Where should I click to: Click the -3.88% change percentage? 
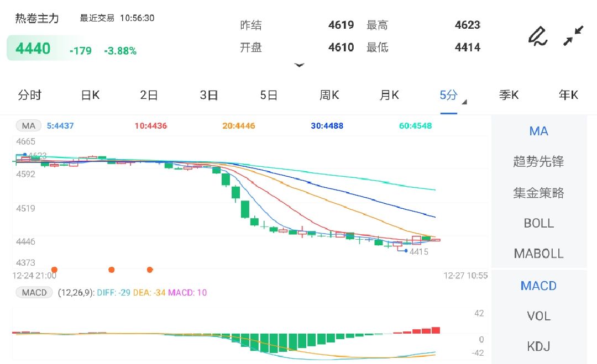[x=121, y=51]
